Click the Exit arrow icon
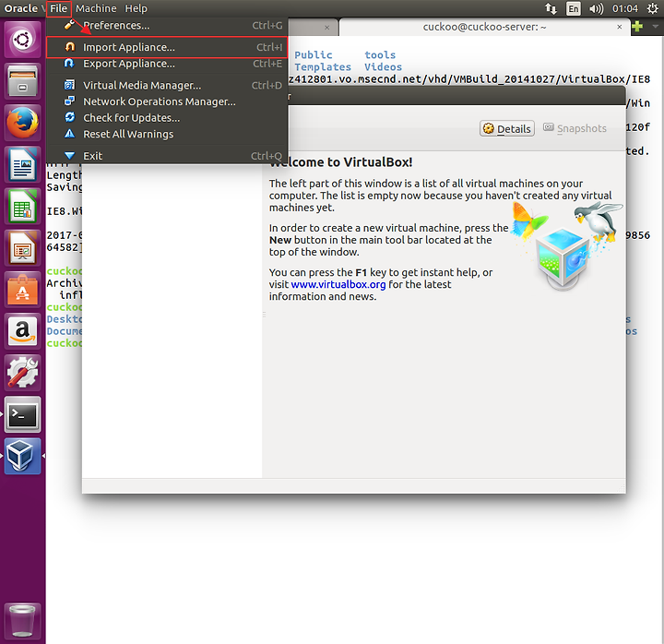 click(x=70, y=156)
